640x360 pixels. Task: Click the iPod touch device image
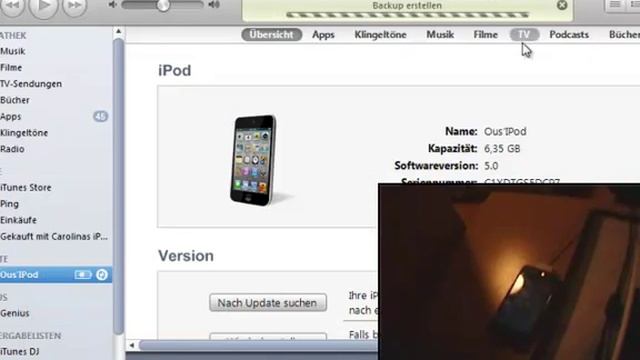pyautogui.click(x=254, y=160)
